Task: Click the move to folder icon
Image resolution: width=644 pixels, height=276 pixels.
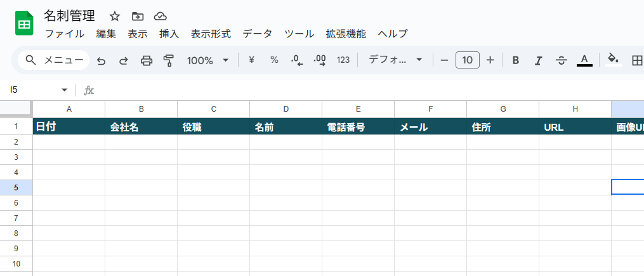Action: (138, 16)
